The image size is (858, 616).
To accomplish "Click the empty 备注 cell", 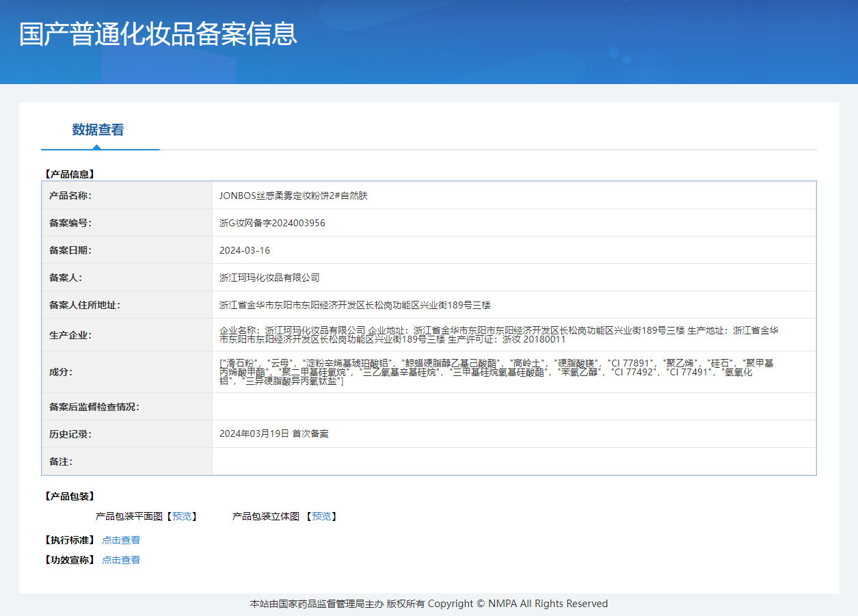I will point(514,461).
